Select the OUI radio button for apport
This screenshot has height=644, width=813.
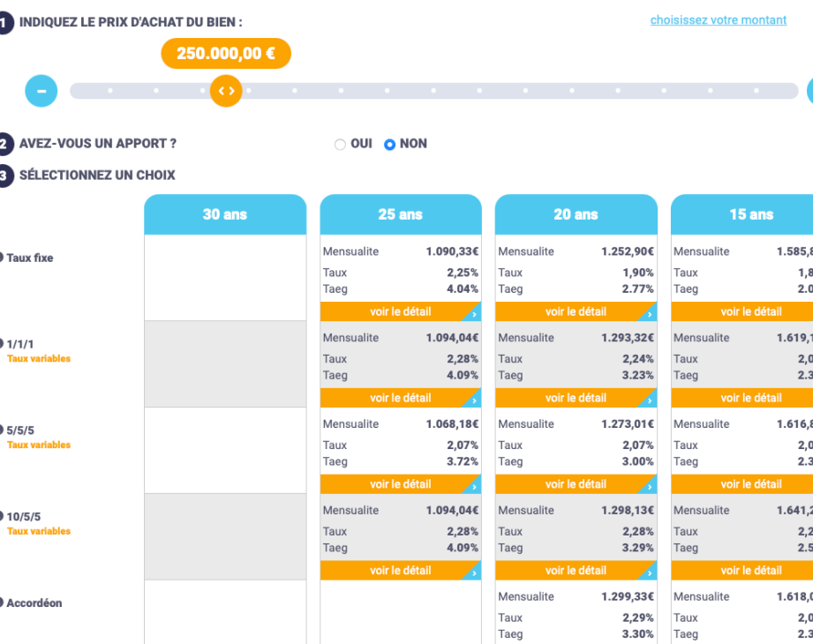(340, 145)
